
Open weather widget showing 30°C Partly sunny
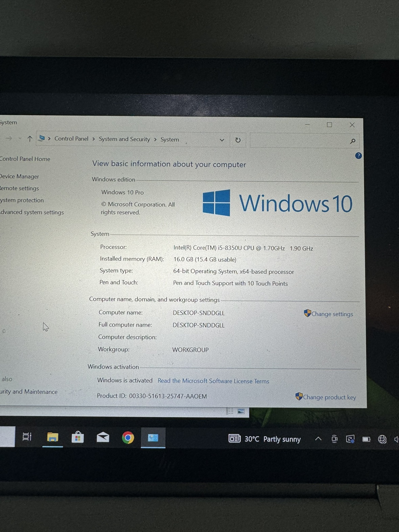pos(265,439)
